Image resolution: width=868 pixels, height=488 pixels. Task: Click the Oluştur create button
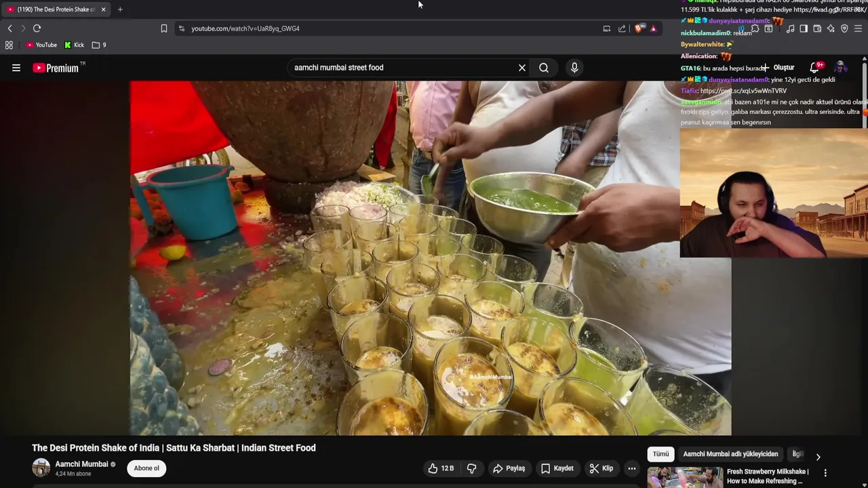click(x=778, y=68)
